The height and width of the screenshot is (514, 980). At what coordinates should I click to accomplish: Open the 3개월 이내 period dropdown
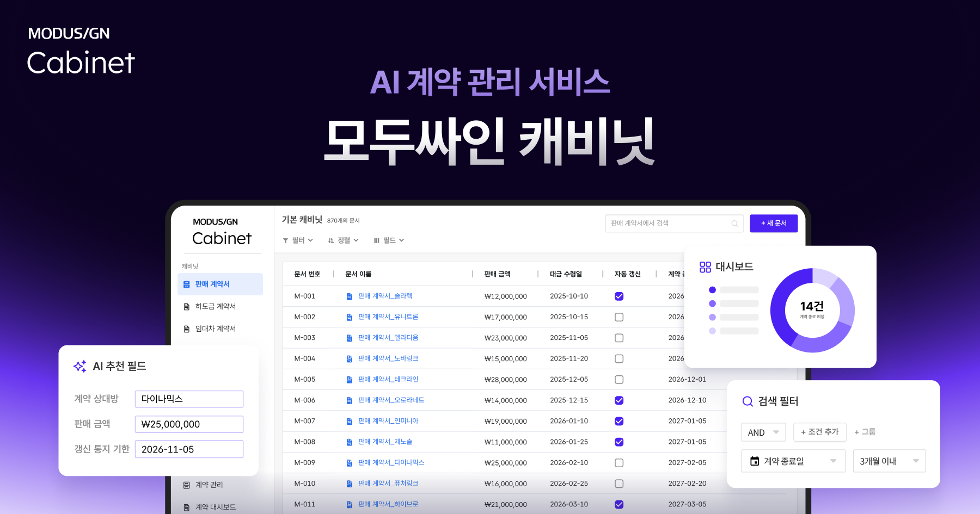(889, 461)
